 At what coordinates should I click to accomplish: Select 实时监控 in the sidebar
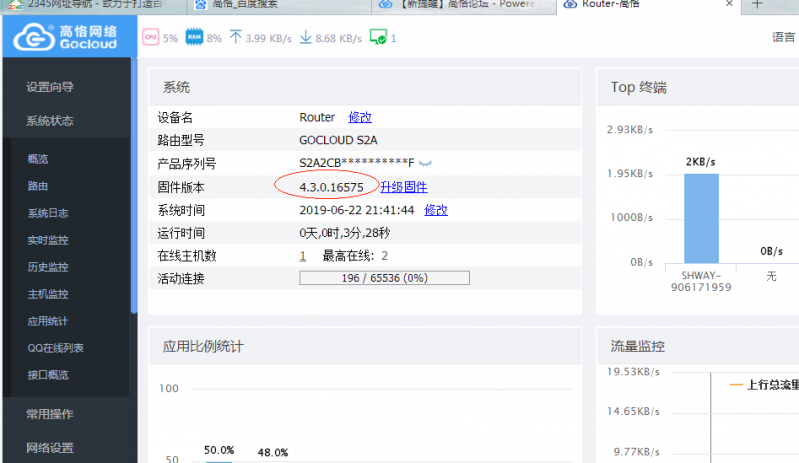(x=48, y=240)
